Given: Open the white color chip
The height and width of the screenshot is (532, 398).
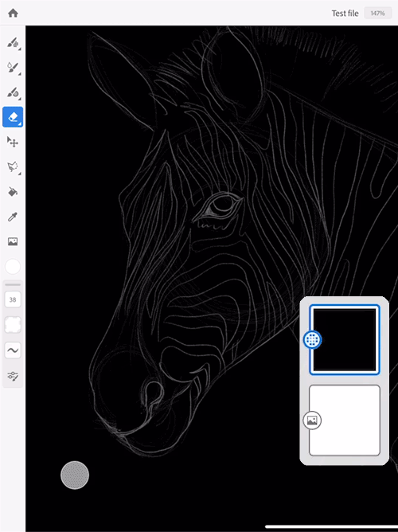Looking at the screenshot, I should click(13, 266).
